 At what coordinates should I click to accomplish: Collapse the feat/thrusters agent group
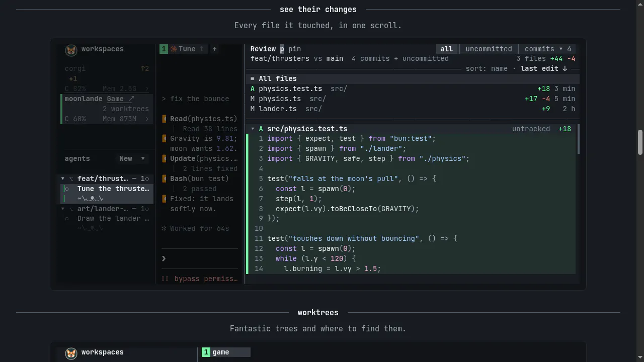(x=62, y=178)
